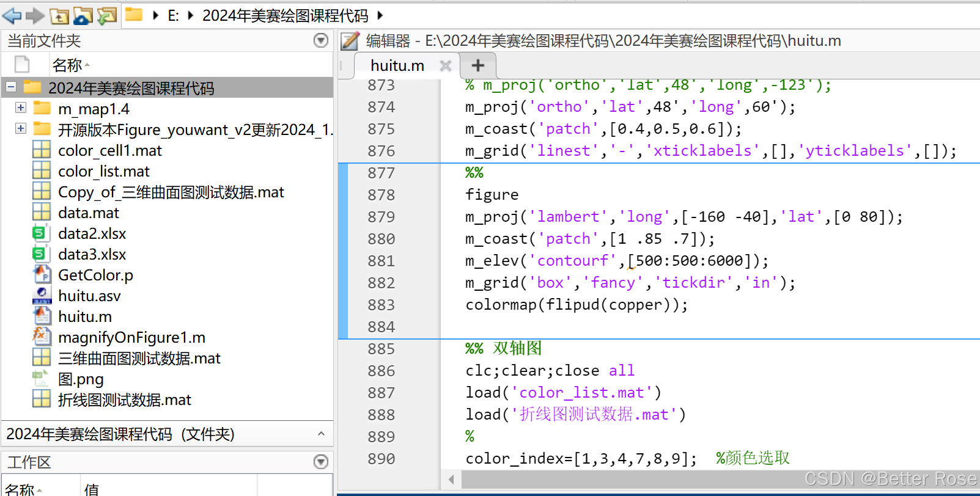This screenshot has width=980, height=496.
Task: Click the clc;clear;close all line
Action: [550, 371]
